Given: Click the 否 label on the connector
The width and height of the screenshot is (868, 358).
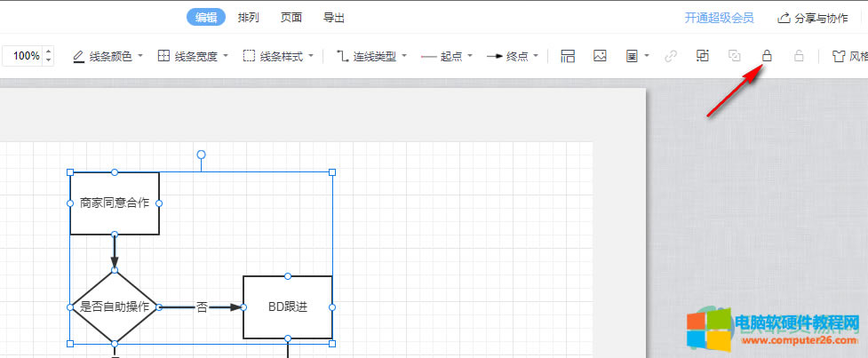Looking at the screenshot, I should pyautogui.click(x=202, y=307).
